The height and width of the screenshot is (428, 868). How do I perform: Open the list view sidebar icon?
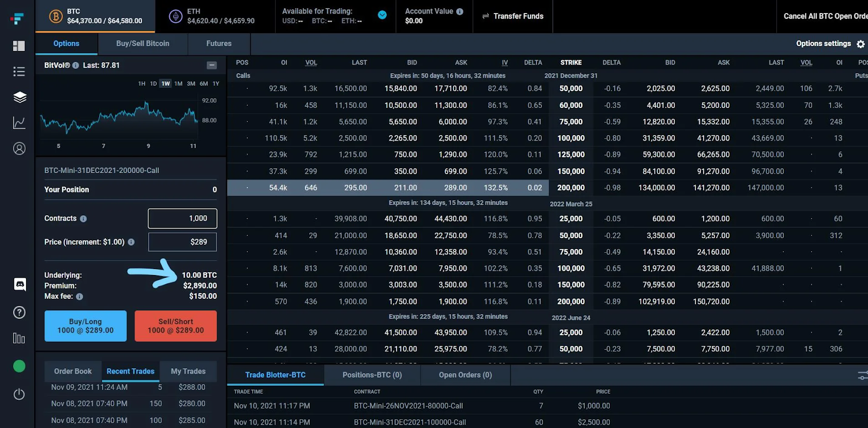(x=19, y=72)
